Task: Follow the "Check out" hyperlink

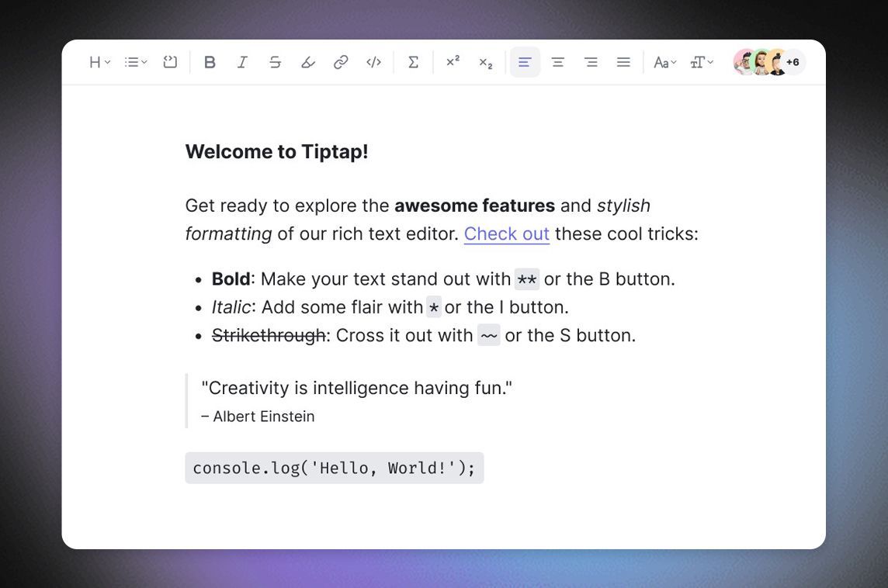Action: click(x=506, y=233)
